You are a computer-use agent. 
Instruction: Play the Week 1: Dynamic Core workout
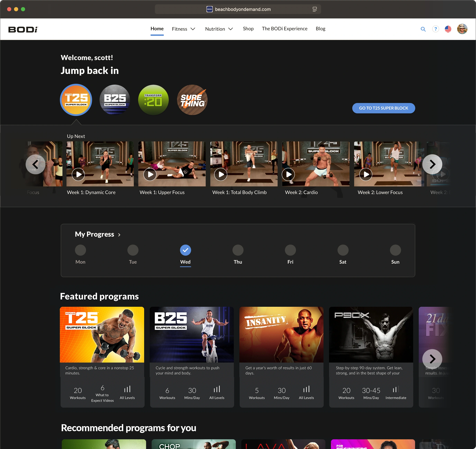[x=78, y=174]
